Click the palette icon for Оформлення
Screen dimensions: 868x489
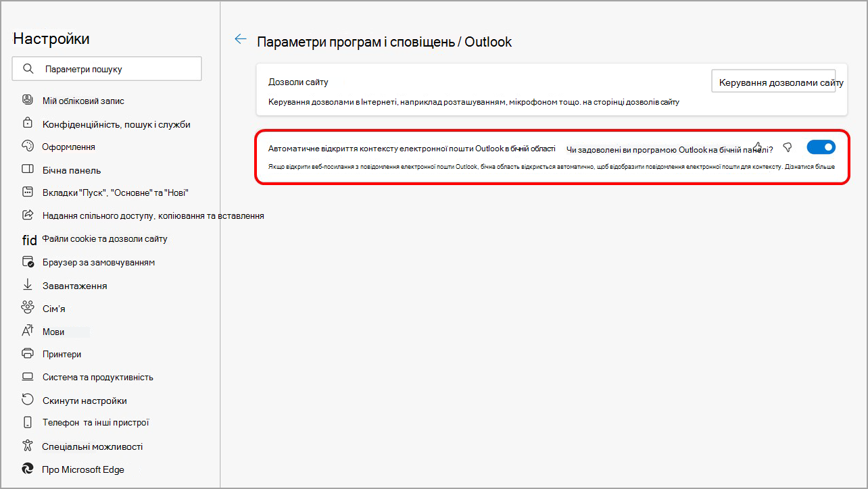click(x=28, y=147)
